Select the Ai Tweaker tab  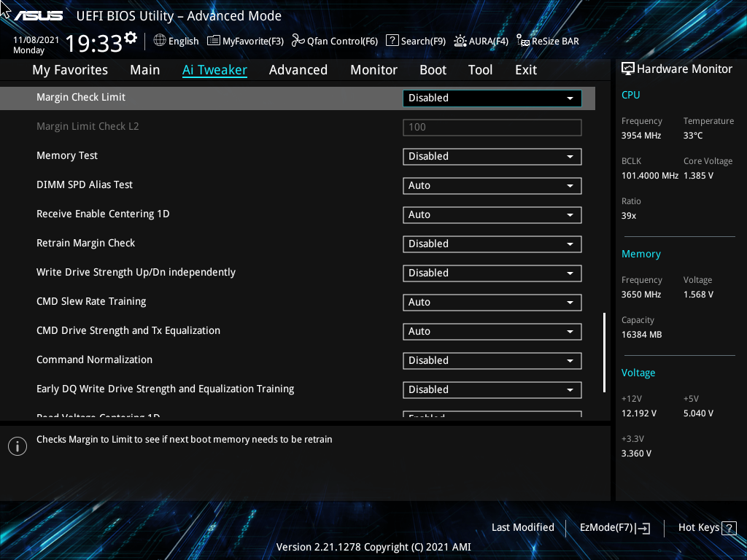(x=214, y=70)
